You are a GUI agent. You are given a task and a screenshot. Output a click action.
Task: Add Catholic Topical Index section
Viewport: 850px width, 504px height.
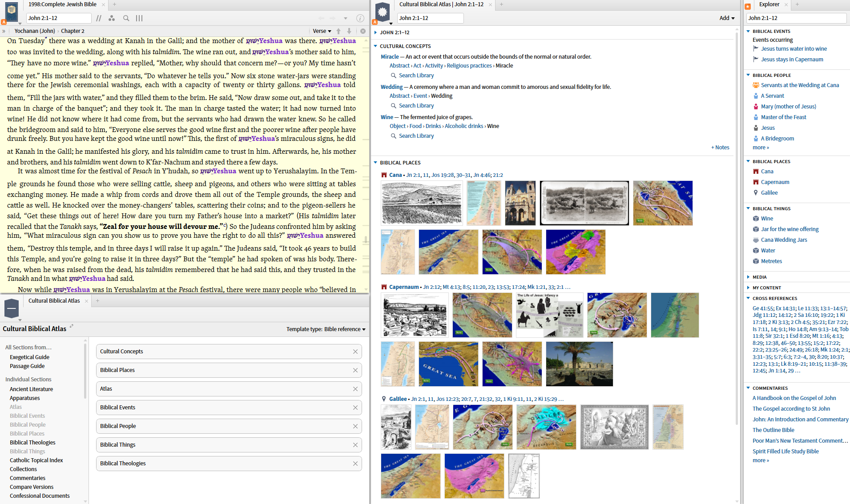click(x=36, y=460)
